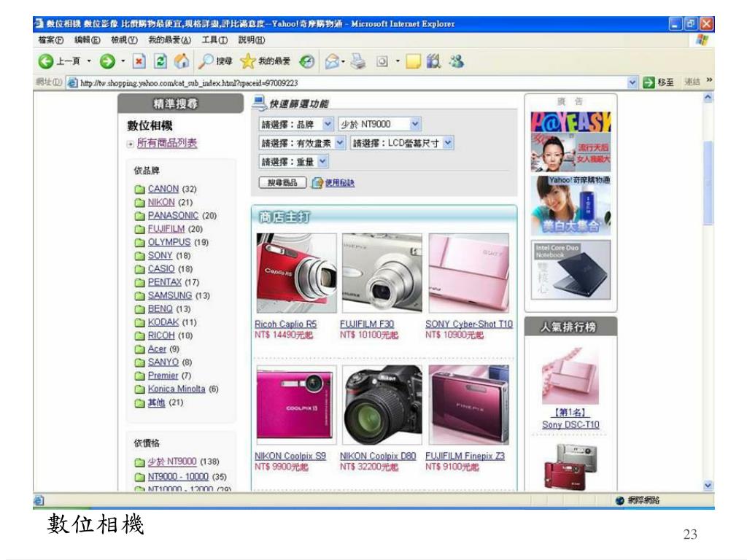Click the scrollbar down arrow

(708, 486)
